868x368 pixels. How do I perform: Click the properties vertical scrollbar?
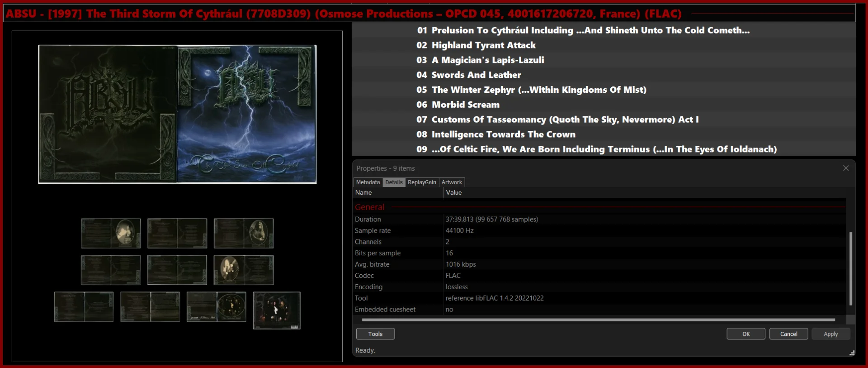pyautogui.click(x=851, y=268)
